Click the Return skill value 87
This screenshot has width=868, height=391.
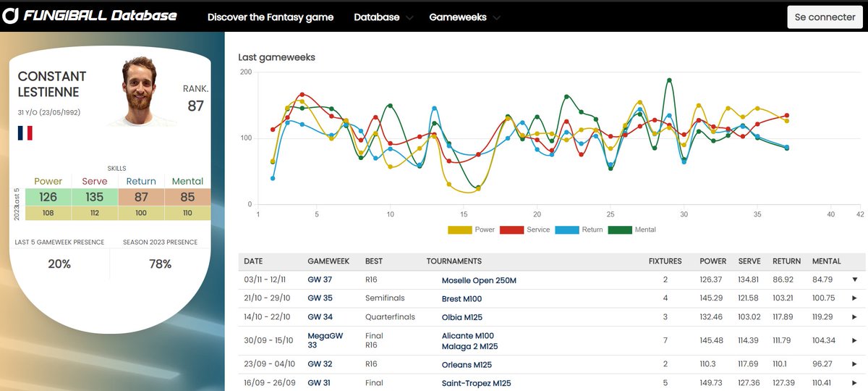141,197
